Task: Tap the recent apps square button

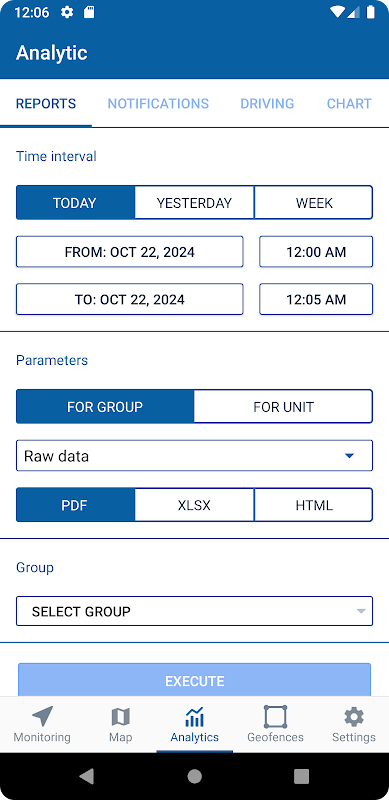Action: click(x=302, y=776)
